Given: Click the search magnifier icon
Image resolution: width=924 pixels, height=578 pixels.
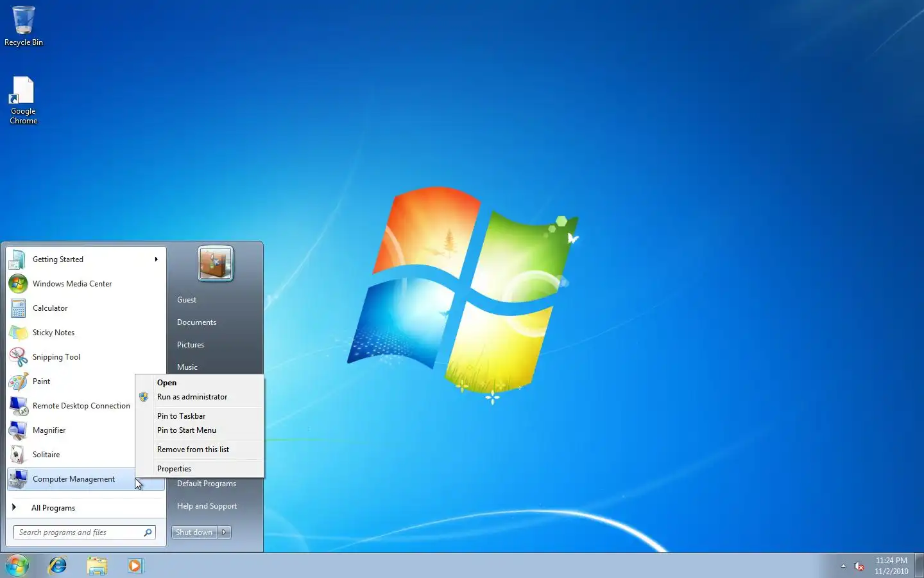Looking at the screenshot, I should point(148,532).
